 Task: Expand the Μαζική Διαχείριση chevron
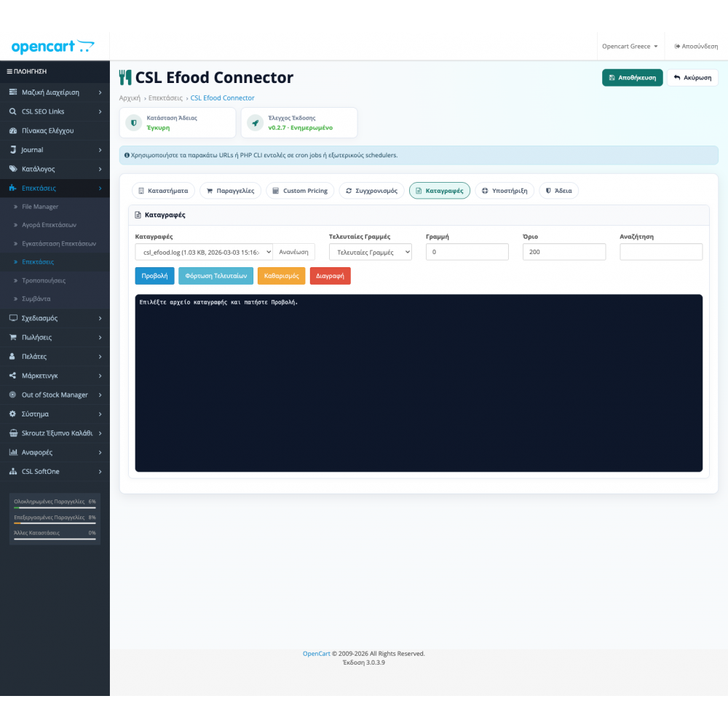coord(100,92)
